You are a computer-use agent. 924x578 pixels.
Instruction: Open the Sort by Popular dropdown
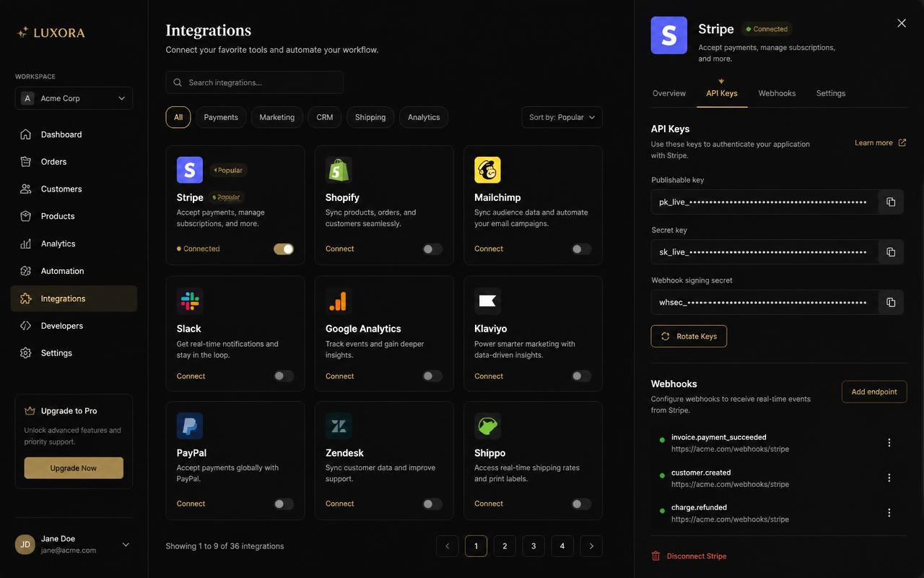562,117
